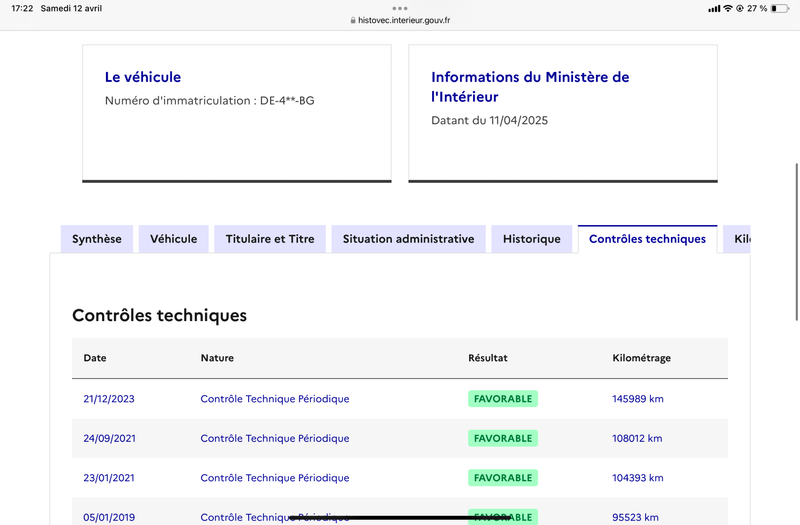Click the date 21/12/2023
This screenshot has height=525, width=800.
109,398
